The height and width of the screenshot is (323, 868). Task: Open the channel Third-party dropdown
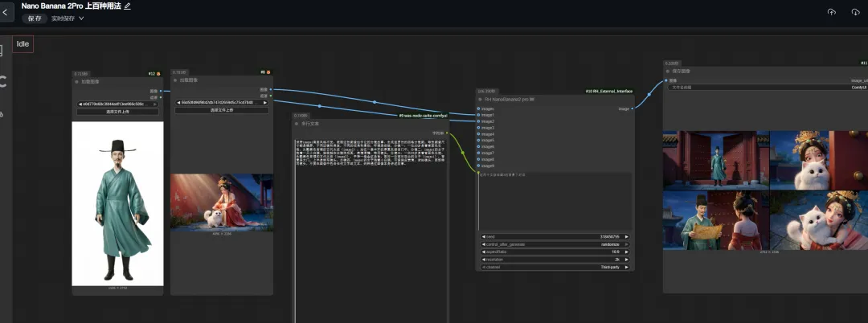(555, 267)
